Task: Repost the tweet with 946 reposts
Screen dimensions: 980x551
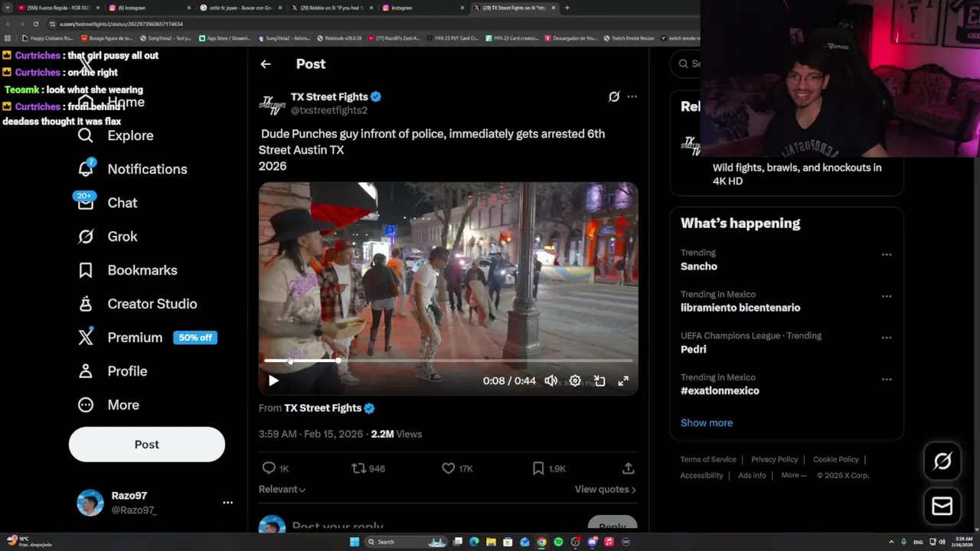Action: pos(368,468)
